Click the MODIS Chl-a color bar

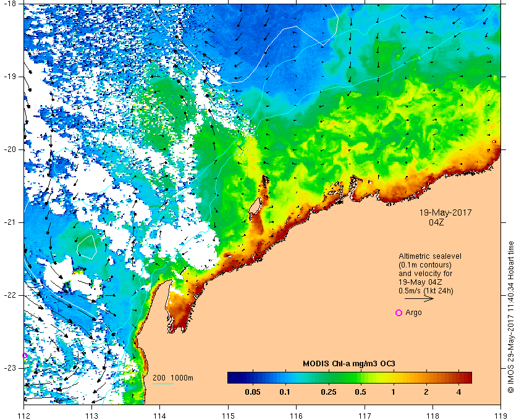tap(350, 377)
